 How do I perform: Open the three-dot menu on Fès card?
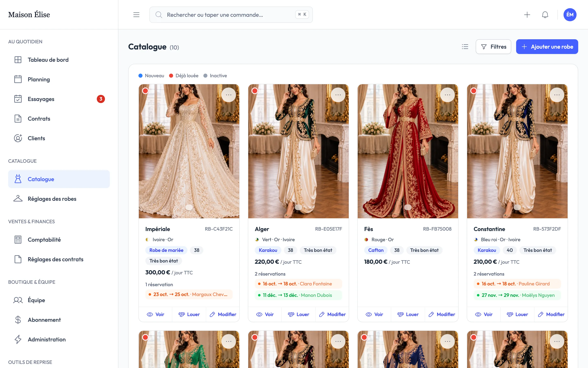[x=448, y=95]
